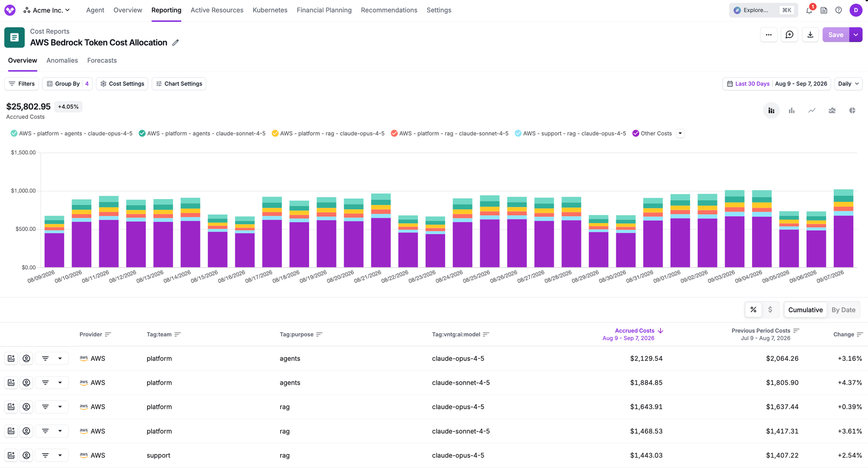Sort by Tag:team column header
Image resolution: width=868 pixels, height=468 pixels.
[164, 335]
